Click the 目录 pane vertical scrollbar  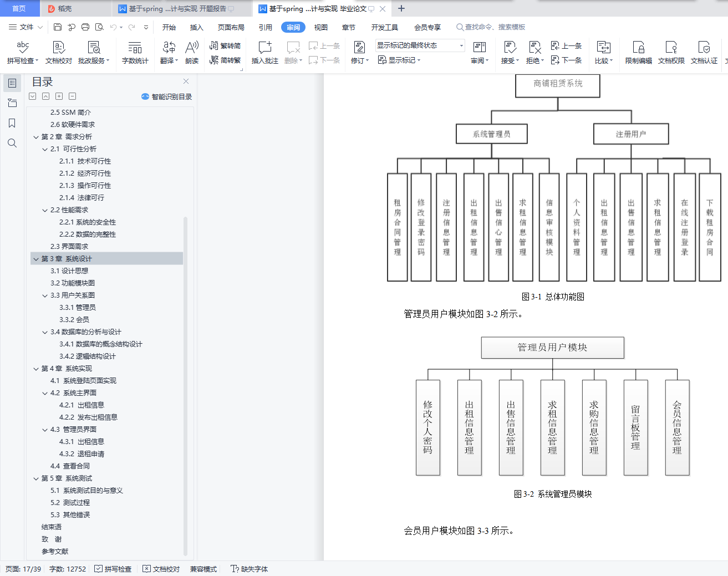click(x=185, y=386)
